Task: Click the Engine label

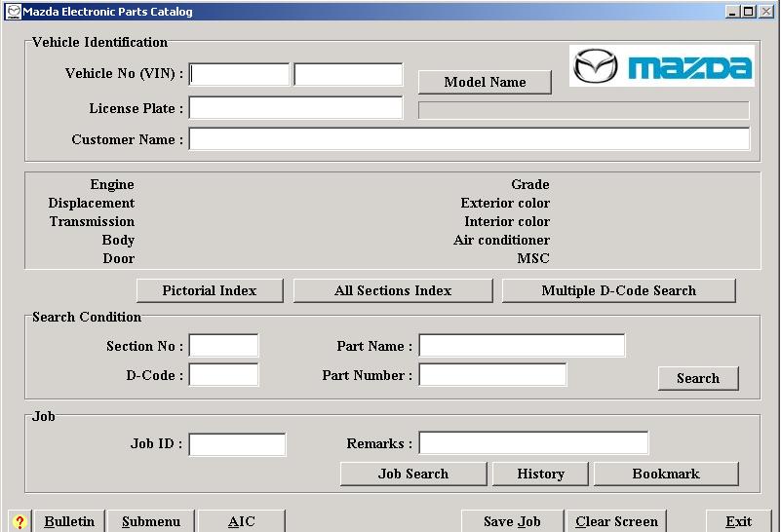Action: click(x=112, y=184)
